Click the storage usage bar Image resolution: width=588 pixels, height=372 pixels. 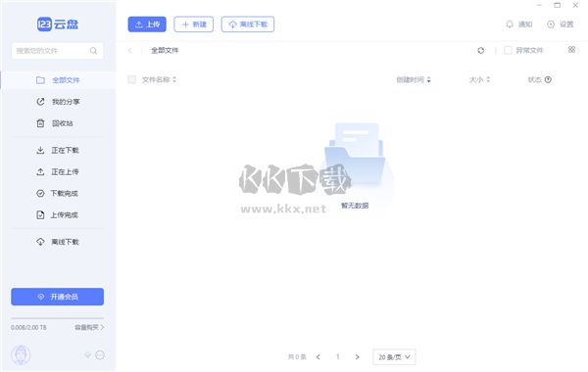point(58,318)
